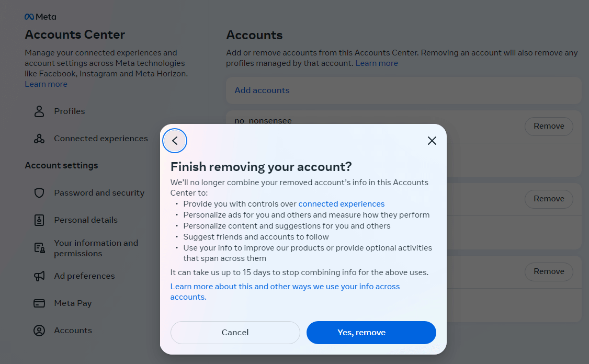Click the Add accounts link
This screenshot has width=589, height=364.
(x=262, y=90)
